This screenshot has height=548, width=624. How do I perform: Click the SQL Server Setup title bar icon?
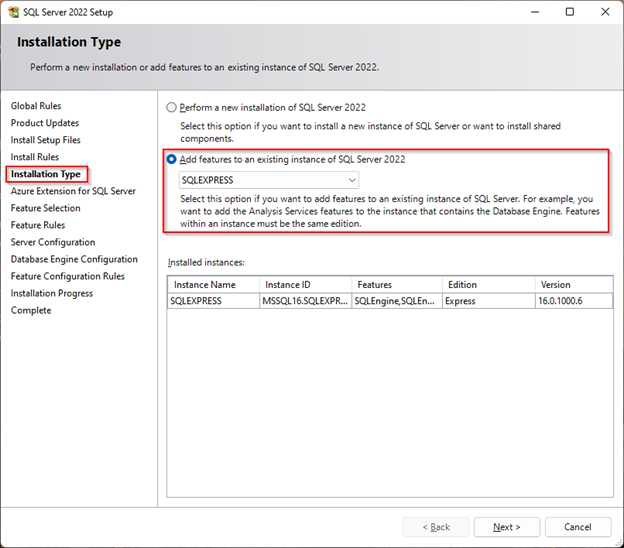click(14, 12)
